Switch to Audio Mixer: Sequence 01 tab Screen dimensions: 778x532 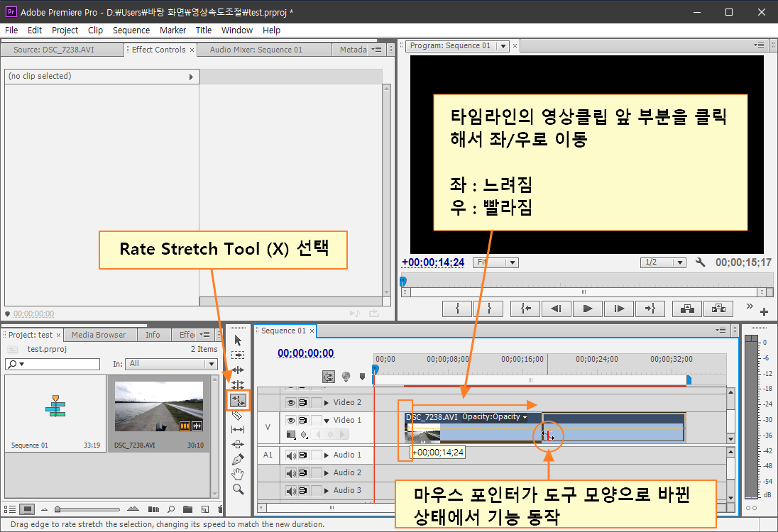256,50
